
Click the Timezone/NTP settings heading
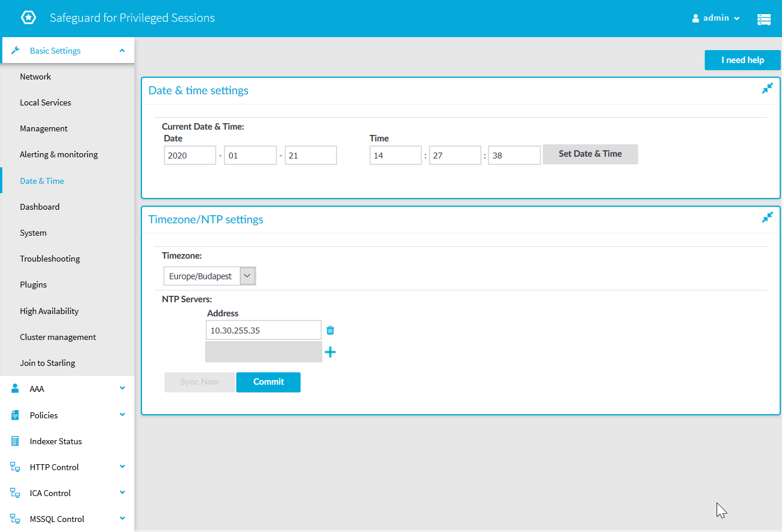point(206,219)
